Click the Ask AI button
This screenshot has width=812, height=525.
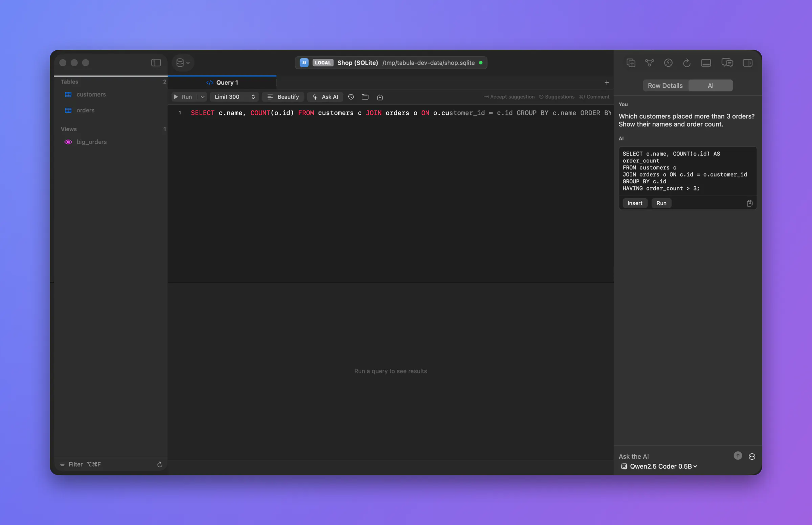point(325,97)
